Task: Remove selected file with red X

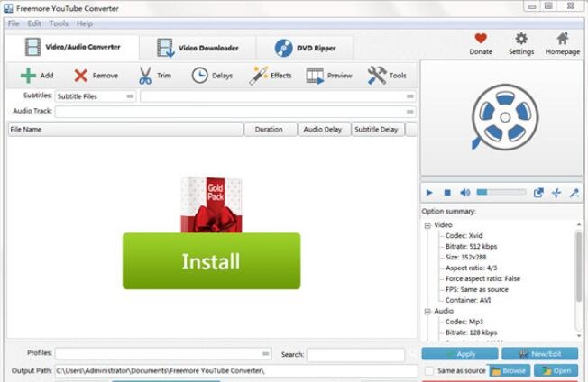Action: [80, 76]
